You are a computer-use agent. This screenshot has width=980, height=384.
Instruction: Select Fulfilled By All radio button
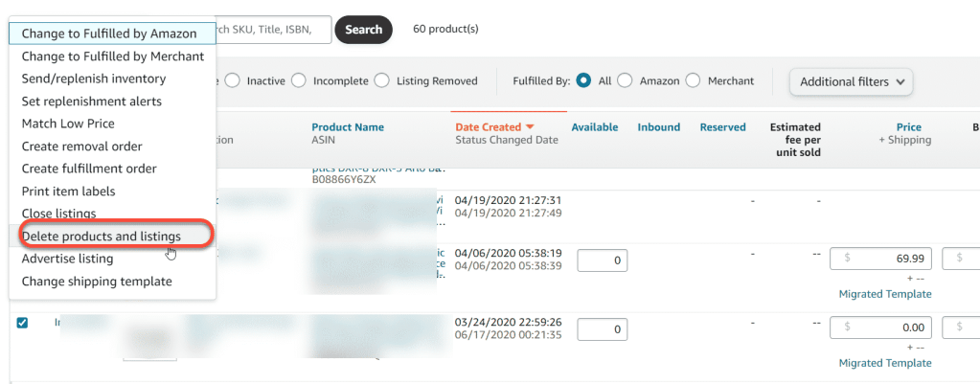pos(583,81)
